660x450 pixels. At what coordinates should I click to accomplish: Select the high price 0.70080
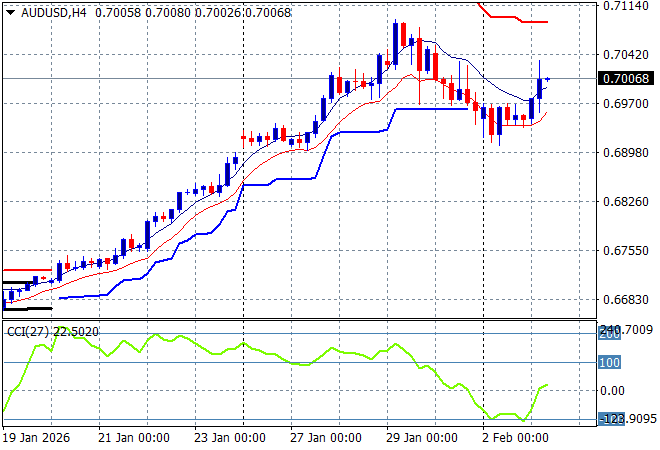(x=168, y=13)
